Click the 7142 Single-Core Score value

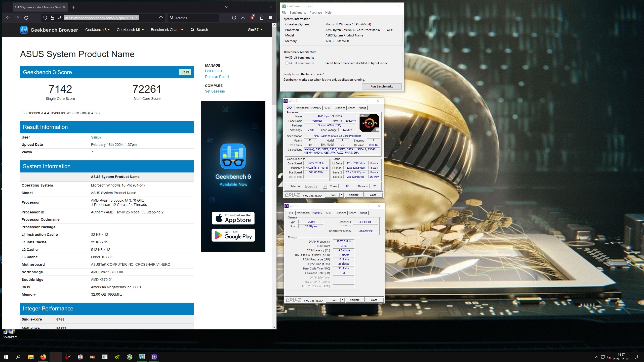click(60, 89)
